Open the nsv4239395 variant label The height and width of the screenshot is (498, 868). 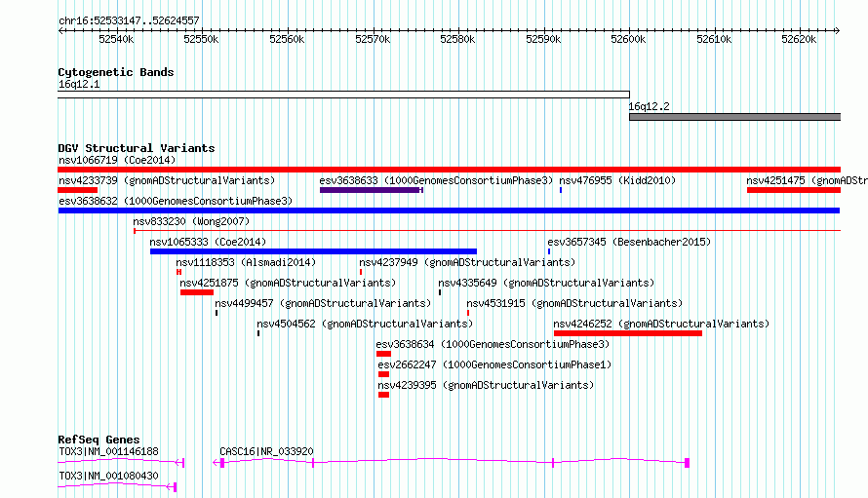tap(486, 385)
